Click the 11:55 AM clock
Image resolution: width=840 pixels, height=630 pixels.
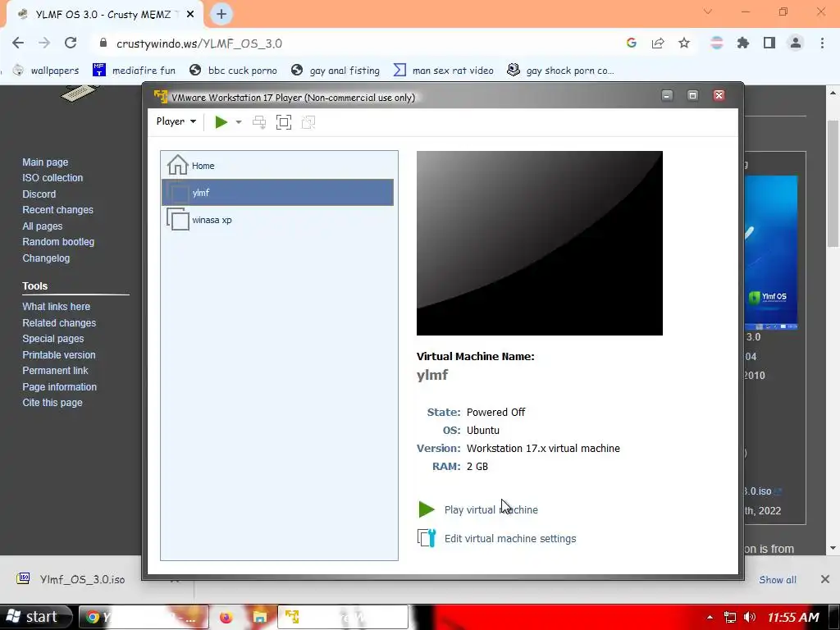(x=793, y=617)
